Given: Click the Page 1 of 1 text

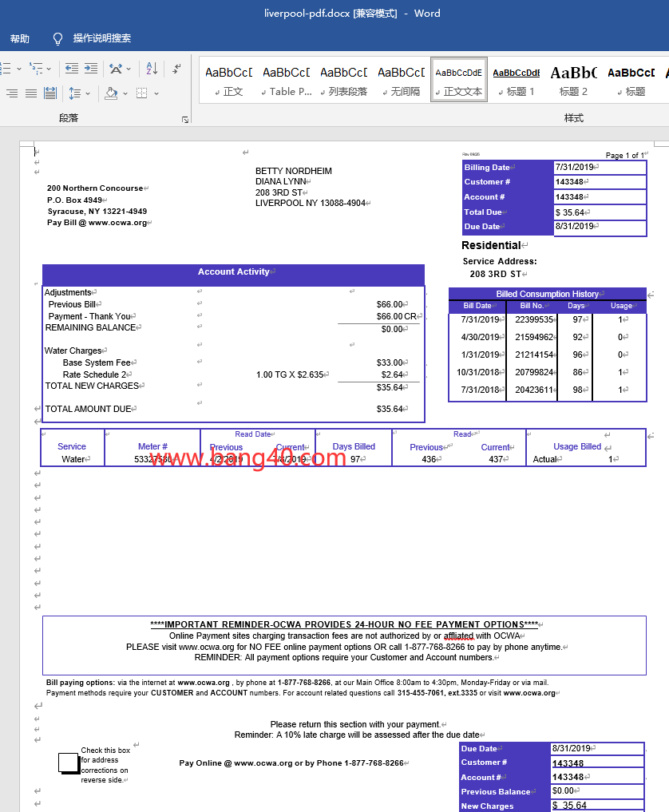Looking at the screenshot, I should [625, 156].
